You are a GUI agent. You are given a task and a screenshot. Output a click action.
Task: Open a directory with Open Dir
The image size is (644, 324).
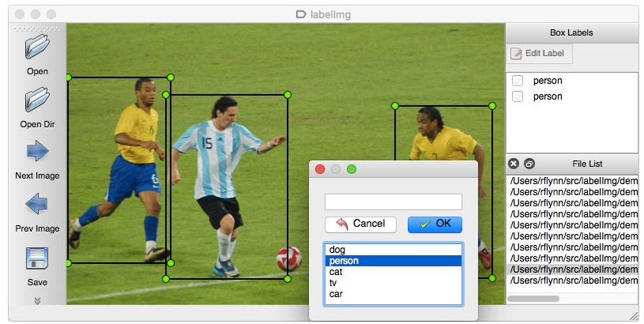coord(37,100)
